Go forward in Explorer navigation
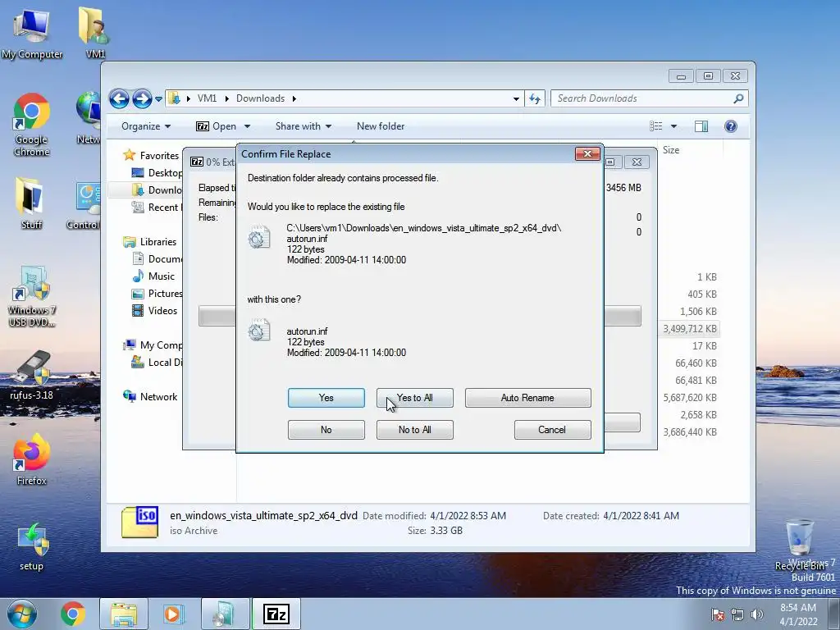The image size is (840, 630). 142,98
